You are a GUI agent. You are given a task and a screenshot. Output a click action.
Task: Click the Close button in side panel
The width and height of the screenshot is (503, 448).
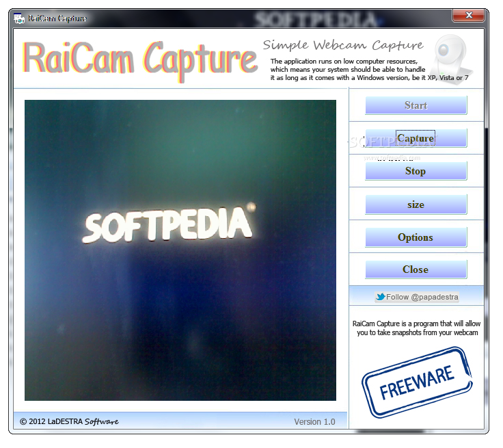tap(416, 269)
